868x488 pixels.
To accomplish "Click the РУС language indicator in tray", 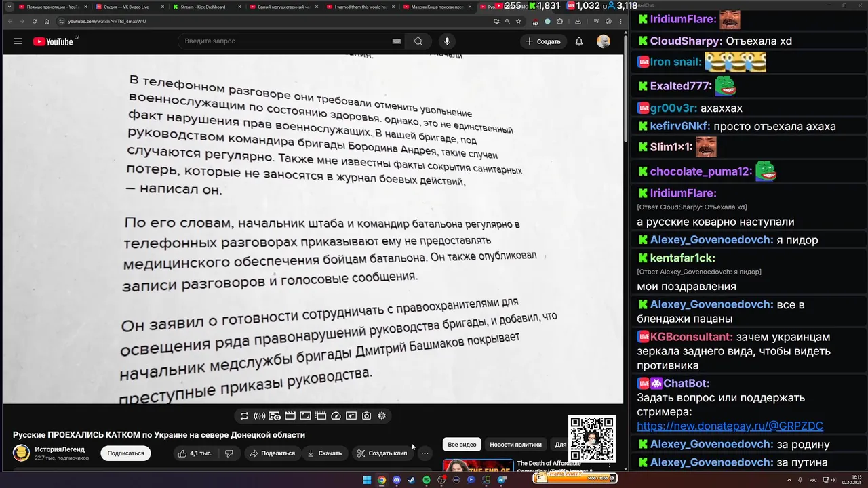I will [x=813, y=480].
